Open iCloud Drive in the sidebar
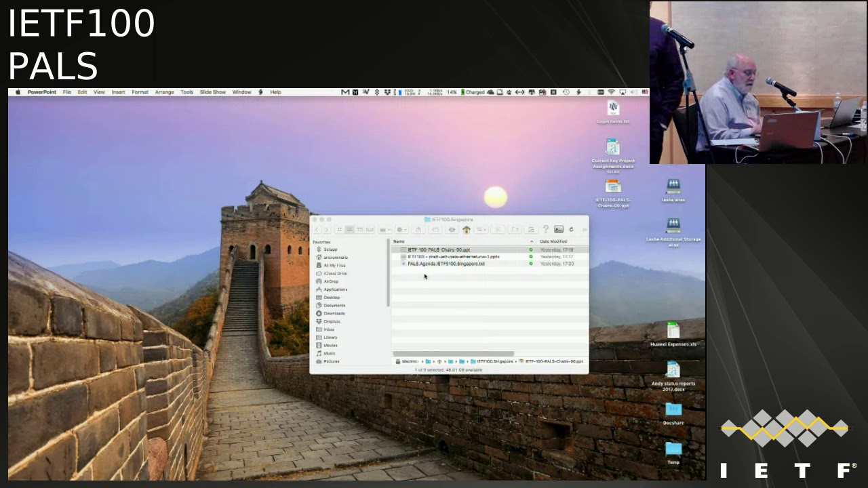The image size is (868, 488). [x=335, y=273]
